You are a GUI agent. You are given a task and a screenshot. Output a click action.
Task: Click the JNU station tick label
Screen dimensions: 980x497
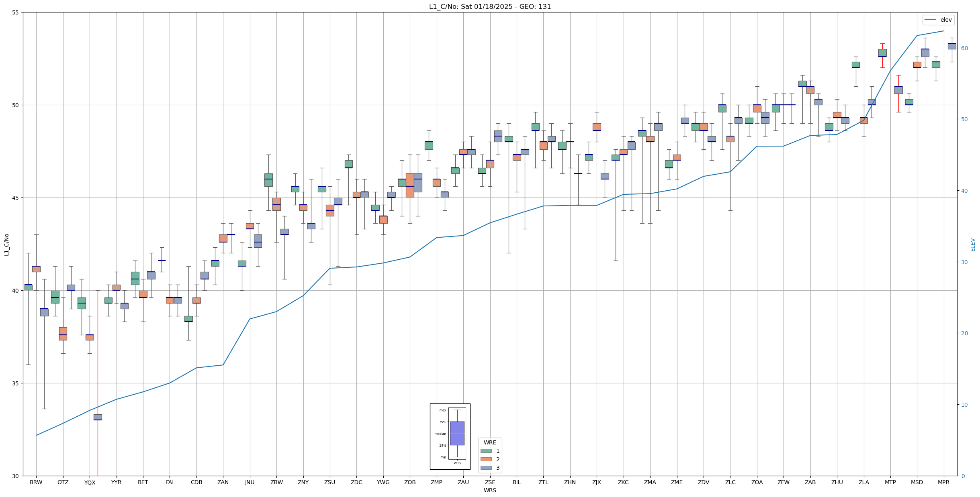(250, 482)
